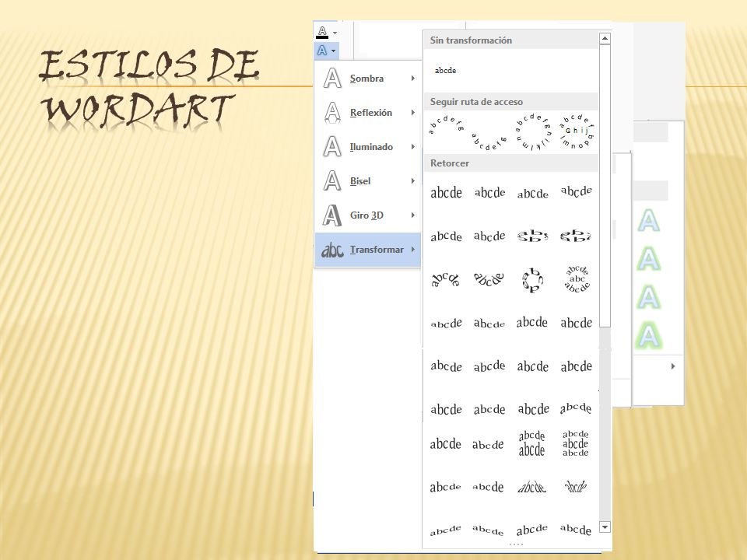The width and height of the screenshot is (747, 560).
Task: Open the Sombra text effect submenu
Action: [368, 78]
